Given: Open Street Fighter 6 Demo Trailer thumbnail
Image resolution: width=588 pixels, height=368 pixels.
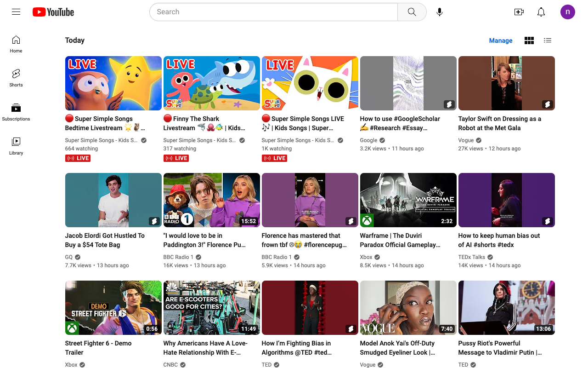Looking at the screenshot, I should click(113, 308).
